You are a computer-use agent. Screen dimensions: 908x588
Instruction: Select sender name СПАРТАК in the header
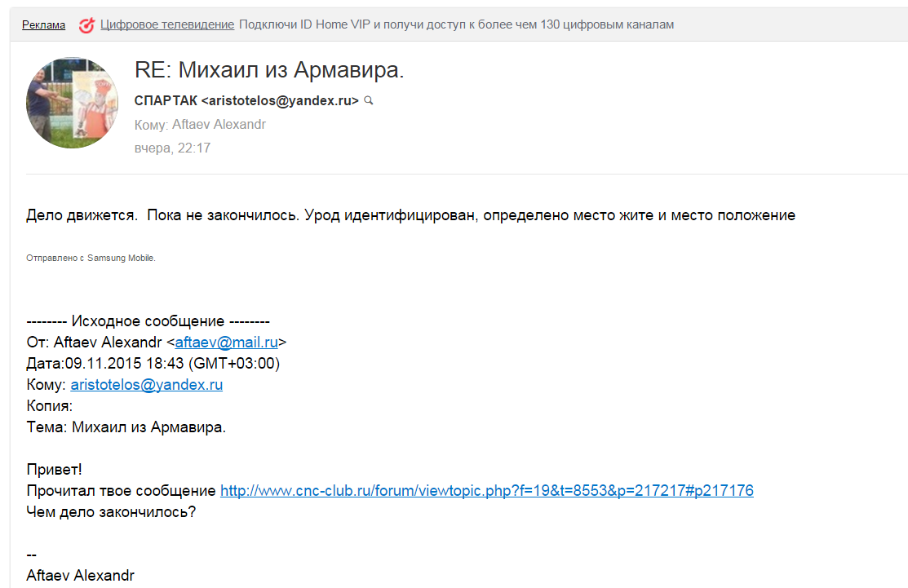click(x=166, y=101)
